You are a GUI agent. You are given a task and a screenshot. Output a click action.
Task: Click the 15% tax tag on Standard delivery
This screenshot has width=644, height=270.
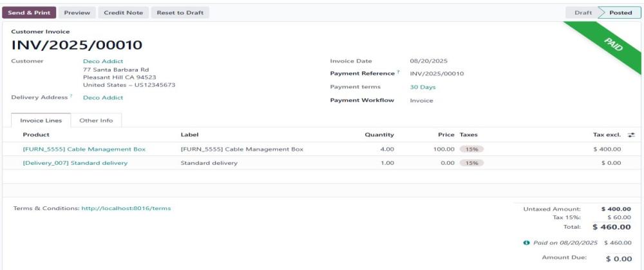(x=471, y=163)
